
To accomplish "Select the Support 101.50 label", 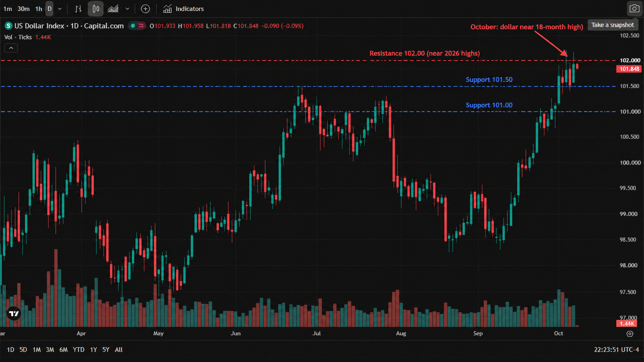I will coord(489,80).
